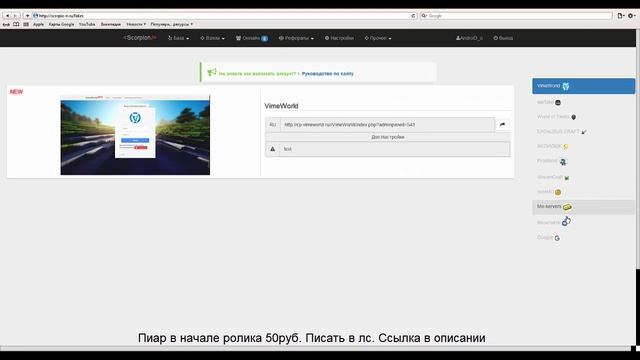Open the Рефералы dropdown menu

click(296, 38)
